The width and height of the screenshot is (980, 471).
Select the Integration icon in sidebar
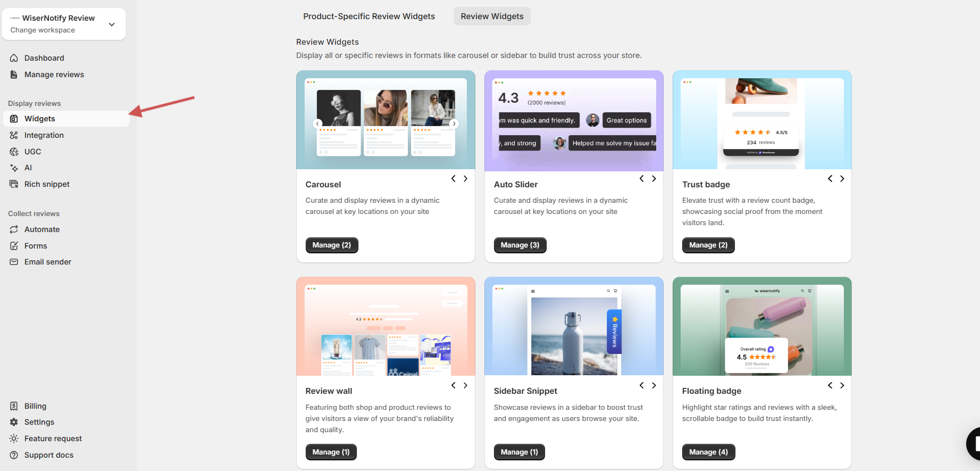click(14, 135)
